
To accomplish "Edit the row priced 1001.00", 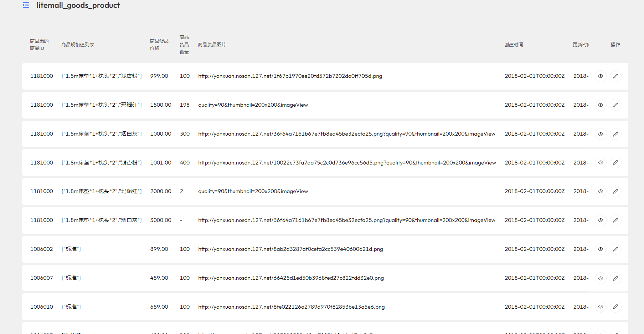I will click(615, 163).
